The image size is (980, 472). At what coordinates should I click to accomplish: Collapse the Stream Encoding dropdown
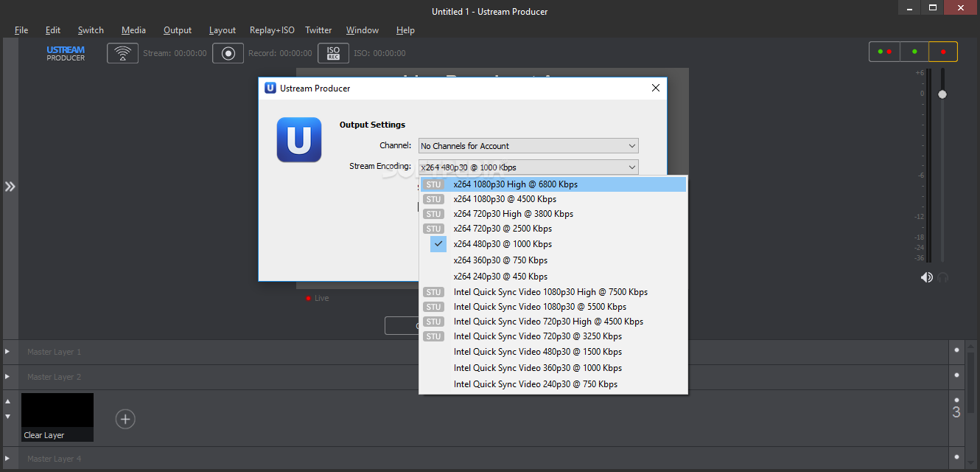tap(528, 167)
